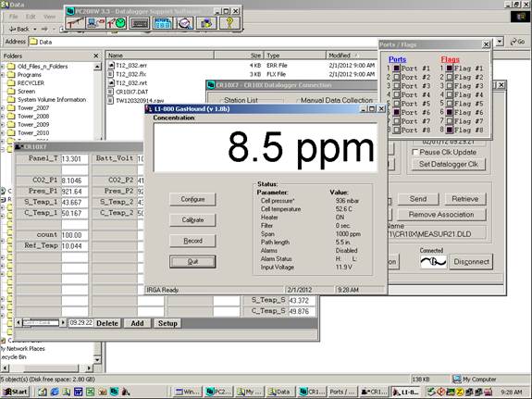This screenshot has height=399, width=532.
Task: Click the yellow Z tray icon
Action: 460,392
